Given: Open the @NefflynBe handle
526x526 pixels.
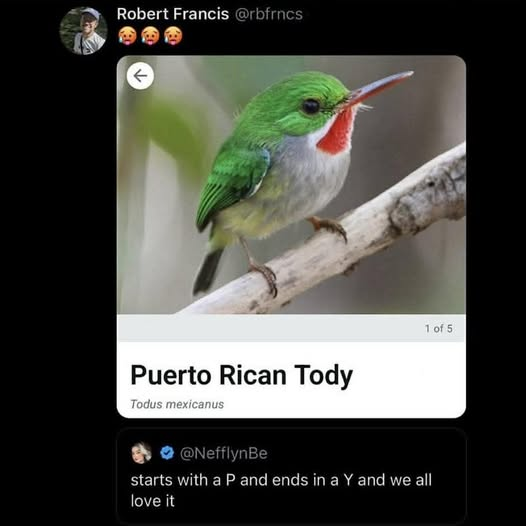Looking at the screenshot, I should coord(224,454).
